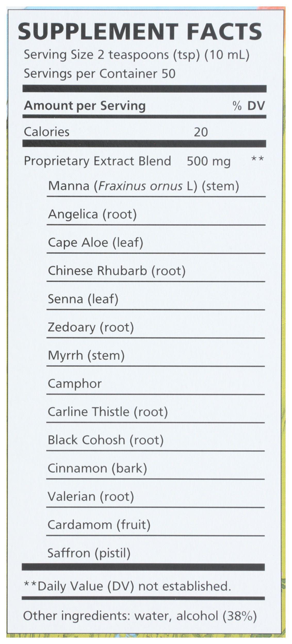Click the Zedoary (root) entry

click(91, 327)
